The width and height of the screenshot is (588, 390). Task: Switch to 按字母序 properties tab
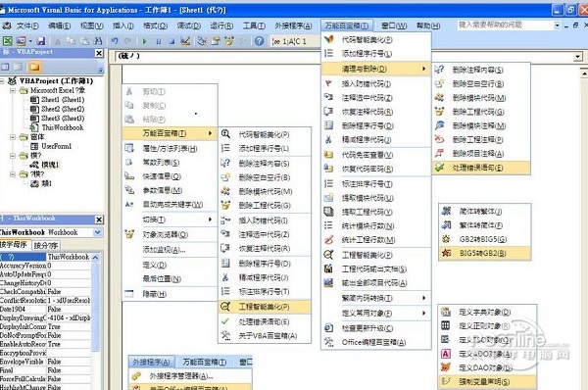(x=15, y=245)
